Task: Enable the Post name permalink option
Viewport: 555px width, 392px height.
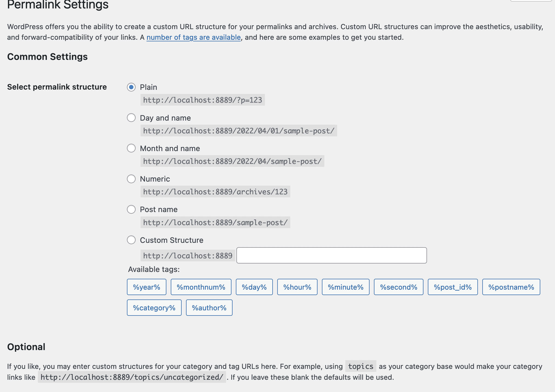Action: [131, 209]
